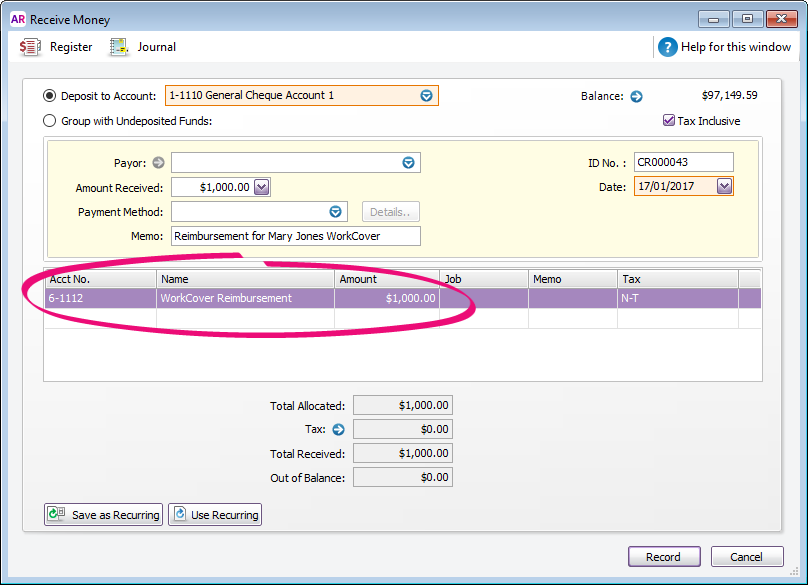The width and height of the screenshot is (808, 585).
Task: Click the Tax zoom arrow icon
Action: click(338, 430)
